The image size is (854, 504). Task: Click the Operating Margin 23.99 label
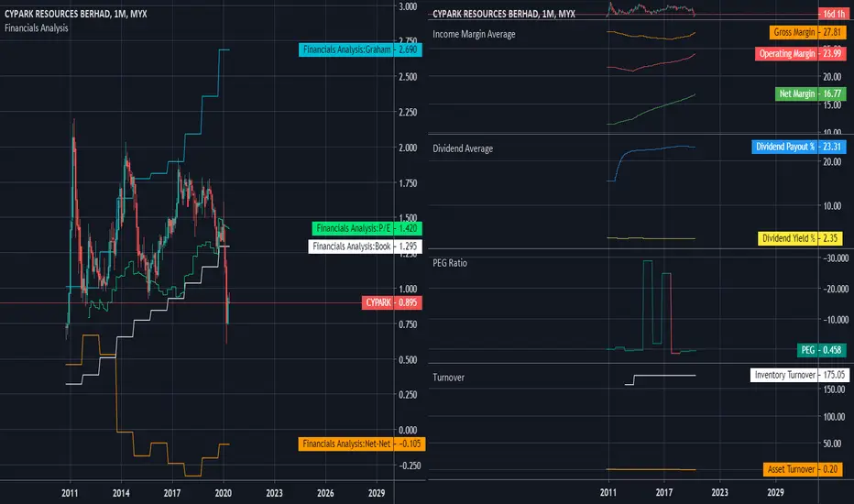point(800,53)
